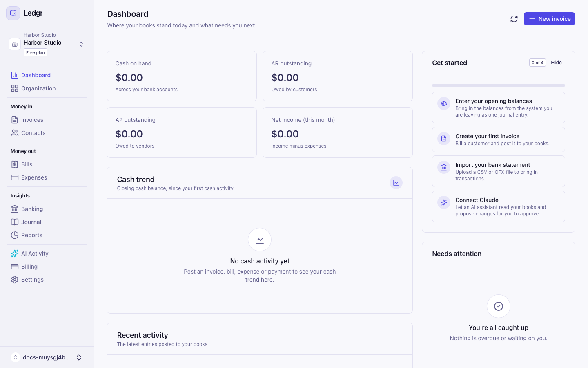Expand the docs-muysgj4b account menu chevron

(x=79, y=357)
